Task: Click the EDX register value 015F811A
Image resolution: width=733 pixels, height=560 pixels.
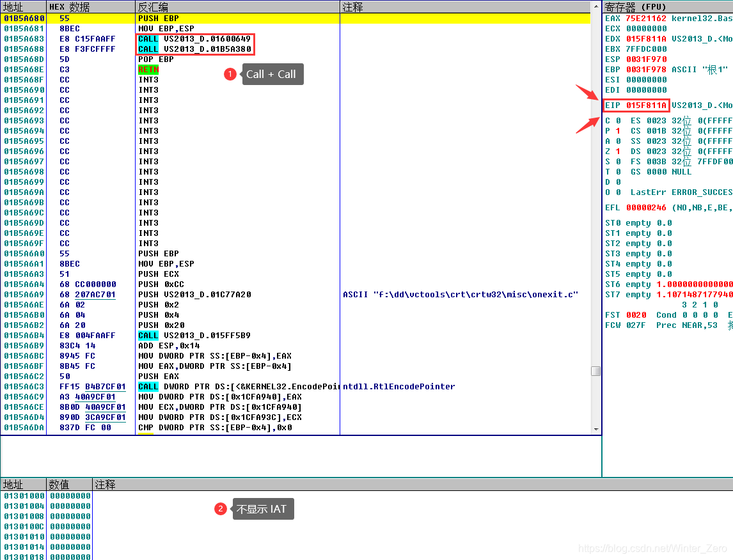Action: tap(646, 39)
